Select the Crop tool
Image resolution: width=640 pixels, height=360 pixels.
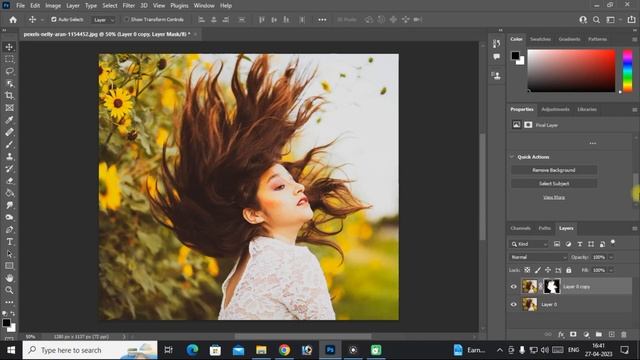[x=9, y=96]
